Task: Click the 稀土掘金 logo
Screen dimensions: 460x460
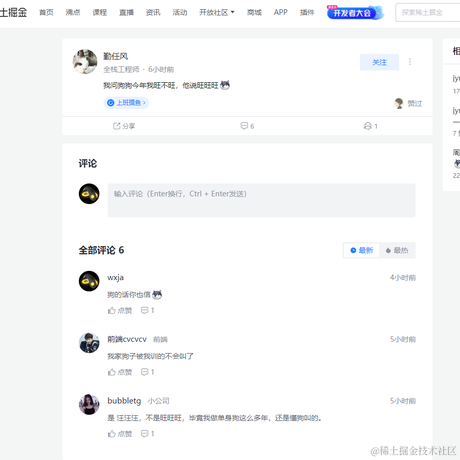Action: [13, 13]
